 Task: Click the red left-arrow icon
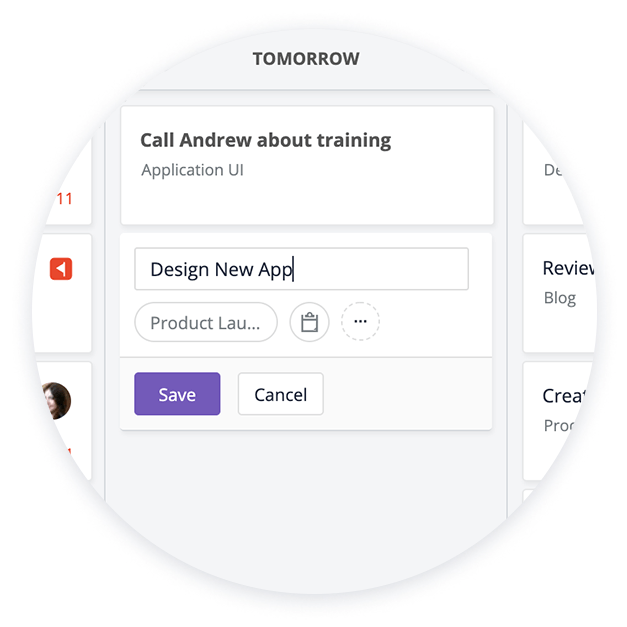(61, 269)
